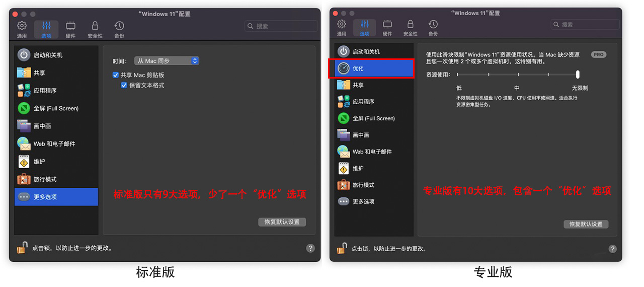Select 共享 in pro edition sidebar
Viewport: 644px width, 287px height.
[x=374, y=85]
